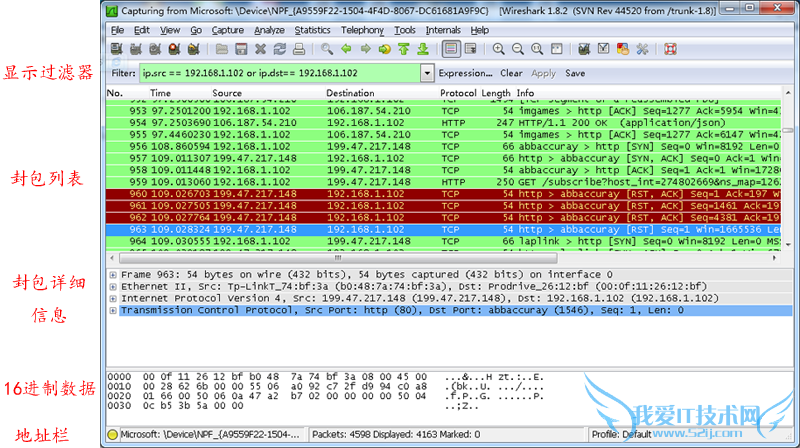Image resolution: width=800 pixels, height=448 pixels.
Task: Toggle auto scroll in live capture
Action: tap(470, 49)
